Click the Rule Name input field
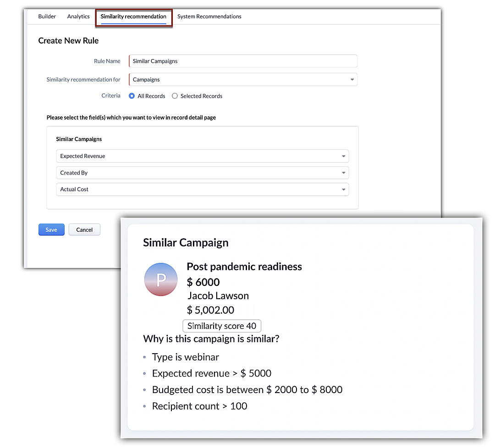494x448 pixels. [243, 61]
